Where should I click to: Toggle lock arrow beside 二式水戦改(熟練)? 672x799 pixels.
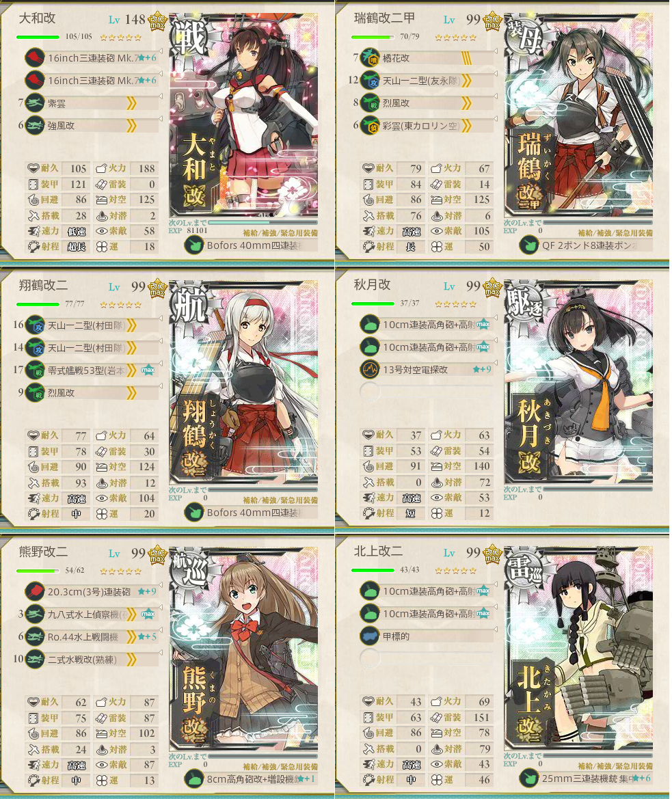click(161, 653)
